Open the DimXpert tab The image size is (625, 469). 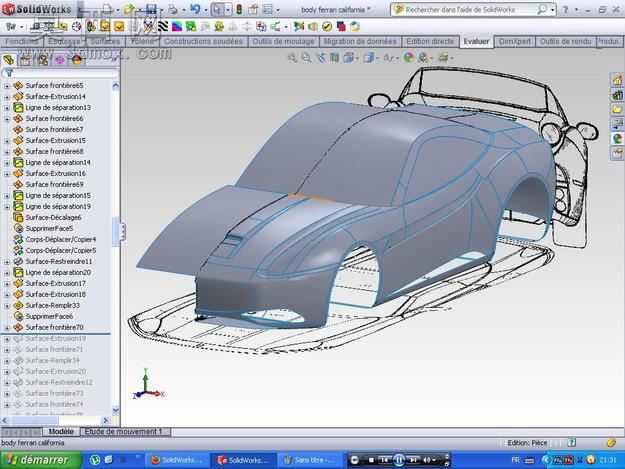pyautogui.click(x=515, y=41)
